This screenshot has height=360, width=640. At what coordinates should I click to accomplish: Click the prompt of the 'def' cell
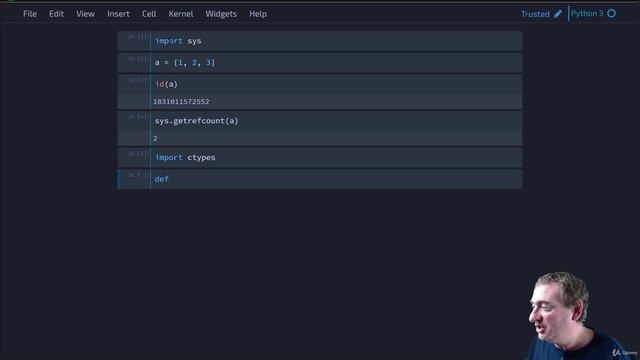pyautogui.click(x=138, y=175)
